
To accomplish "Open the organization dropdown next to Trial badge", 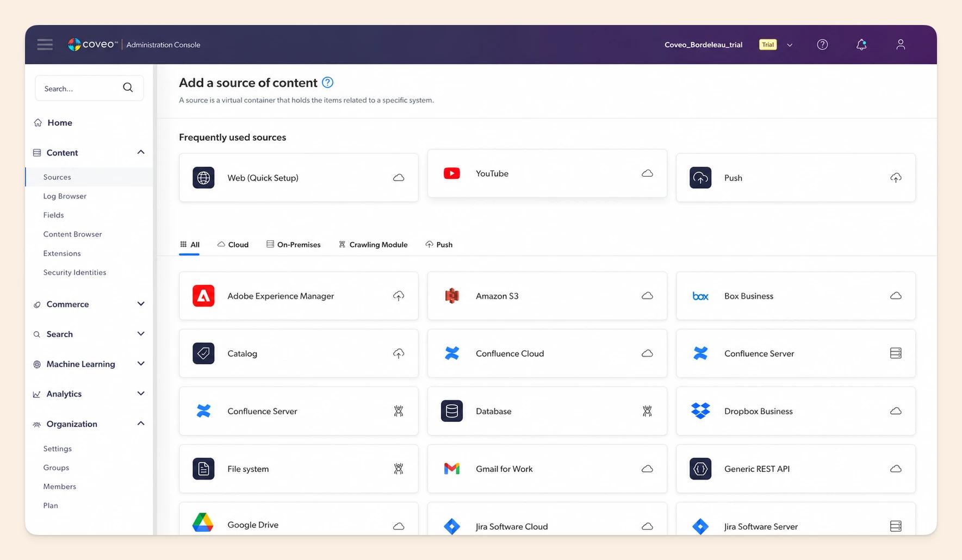I will click(x=790, y=45).
